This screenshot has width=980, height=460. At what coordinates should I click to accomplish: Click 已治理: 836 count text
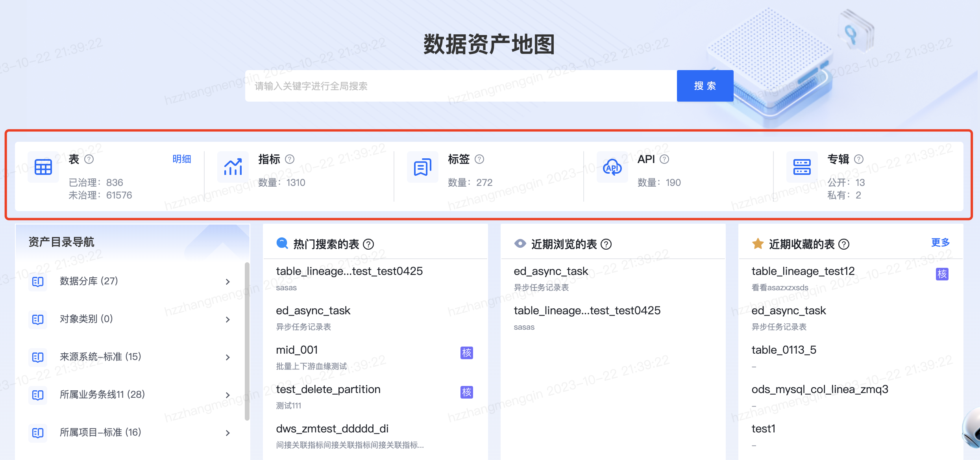point(96,182)
